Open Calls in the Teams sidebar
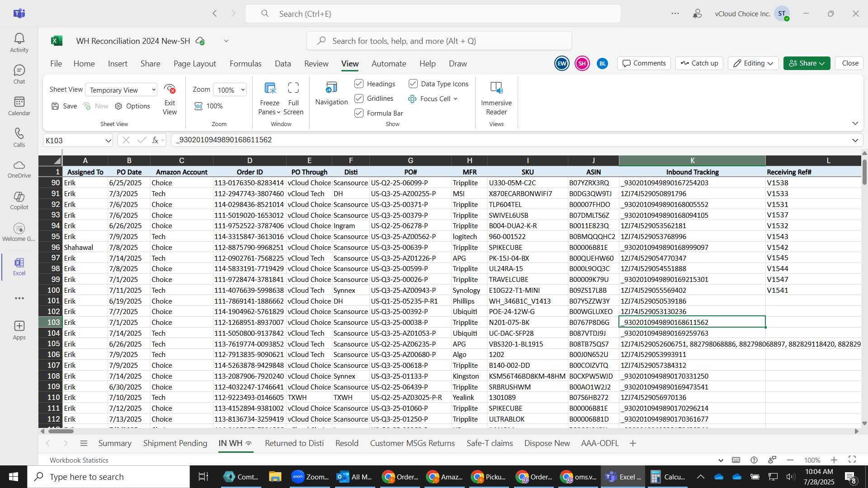 (x=19, y=138)
